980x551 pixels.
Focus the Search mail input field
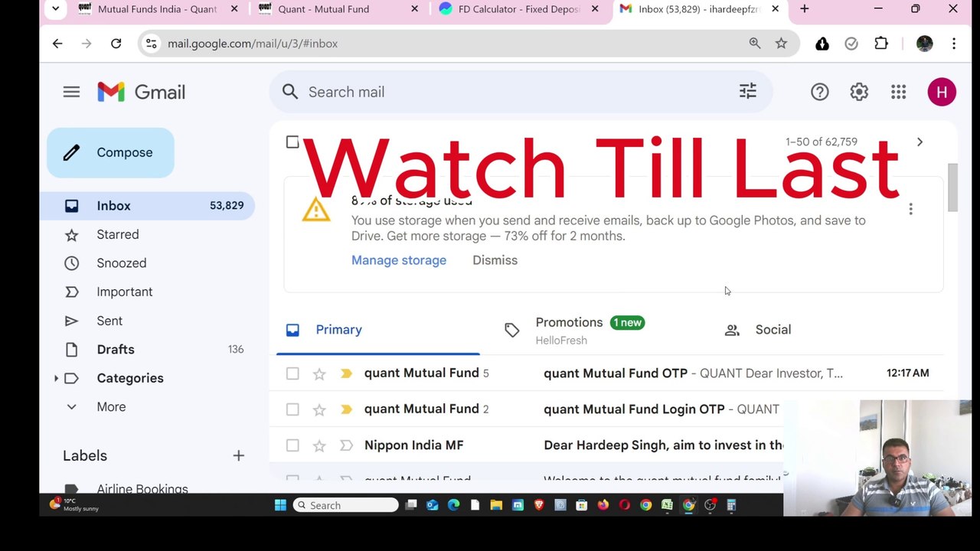click(x=521, y=92)
